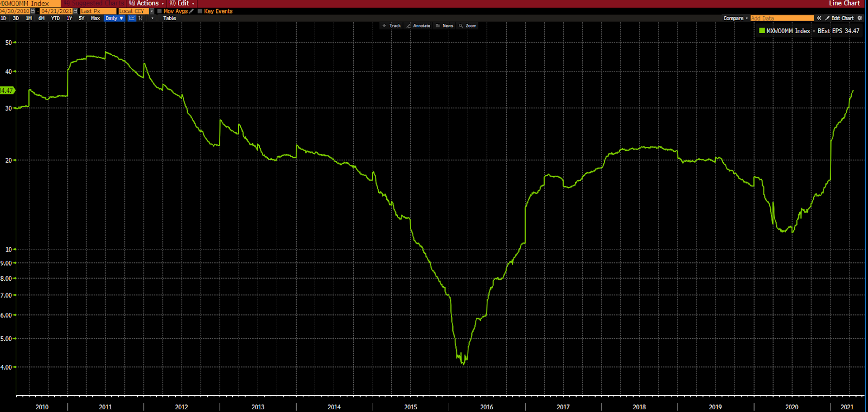Open start date calendar picker icon
868x412 pixels.
pos(33,11)
